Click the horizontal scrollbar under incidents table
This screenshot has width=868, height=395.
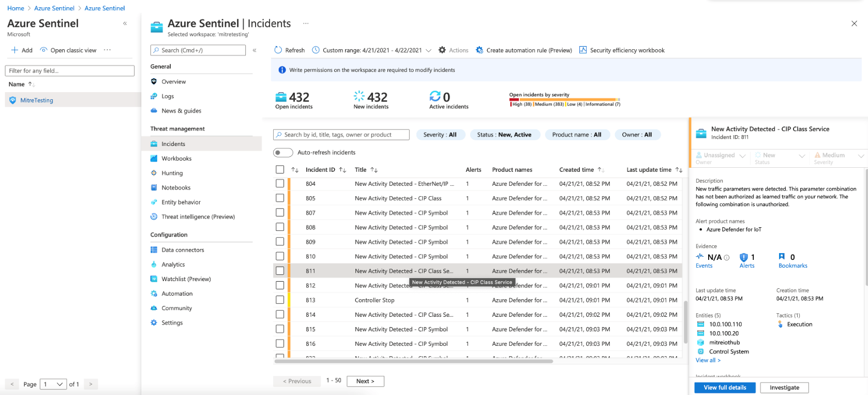point(414,361)
